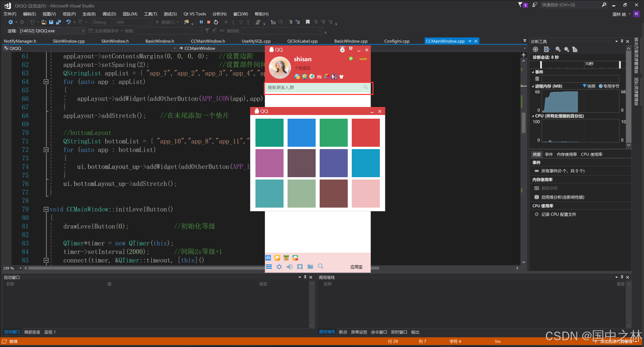Toggle 专用字节 legend in memory graph
The height and width of the screenshot is (347, 644).
pos(609,86)
